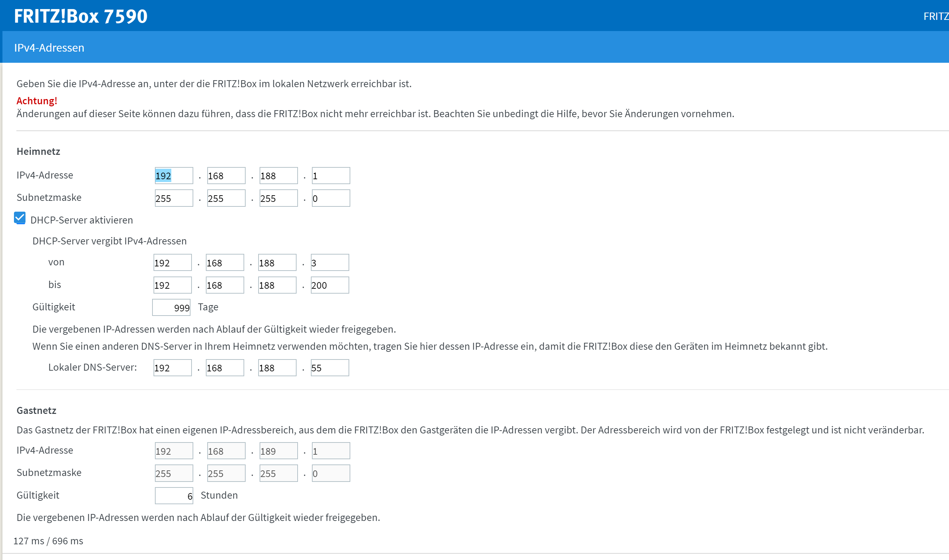Click Heimnetz Subnetzmaske first octet field
The width and height of the screenshot is (949, 560).
(174, 198)
